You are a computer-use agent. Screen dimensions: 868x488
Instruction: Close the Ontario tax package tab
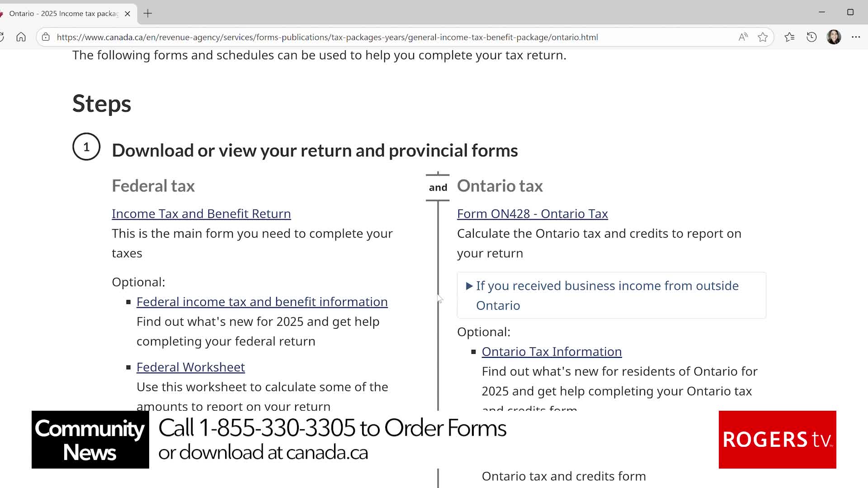[x=127, y=14]
